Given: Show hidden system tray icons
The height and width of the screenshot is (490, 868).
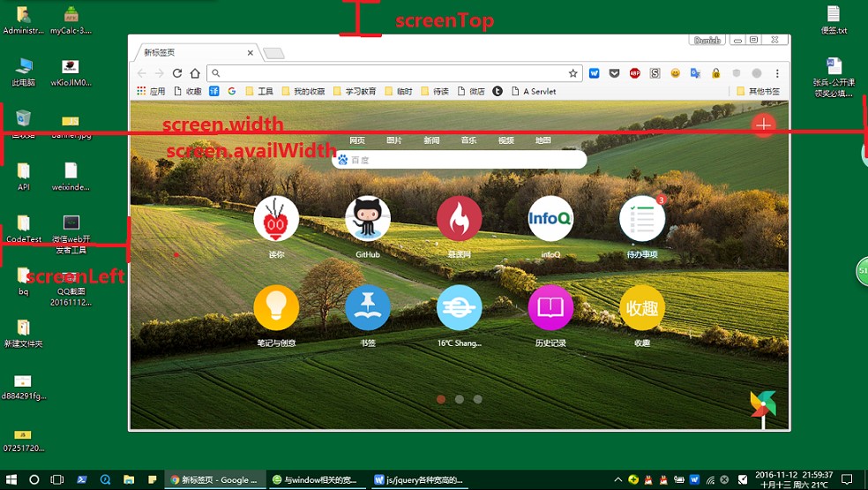Looking at the screenshot, I should (617, 479).
